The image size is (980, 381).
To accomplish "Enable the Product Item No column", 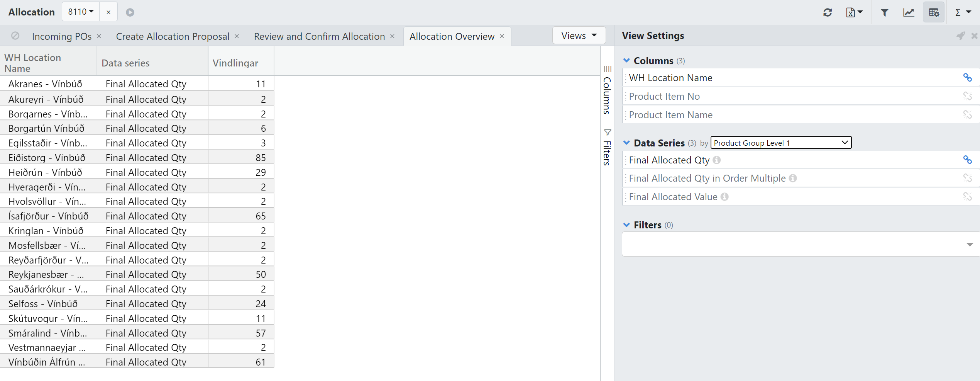I will [x=967, y=96].
